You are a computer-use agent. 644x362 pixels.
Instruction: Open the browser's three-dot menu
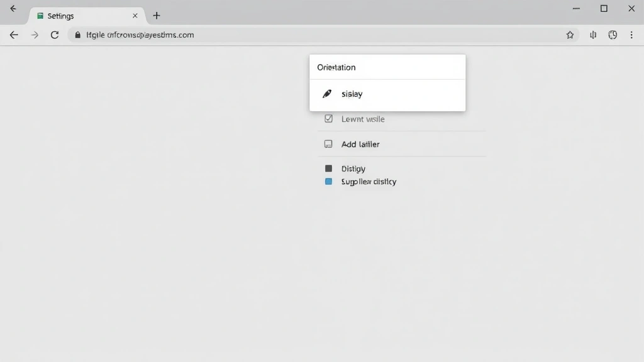(631, 35)
